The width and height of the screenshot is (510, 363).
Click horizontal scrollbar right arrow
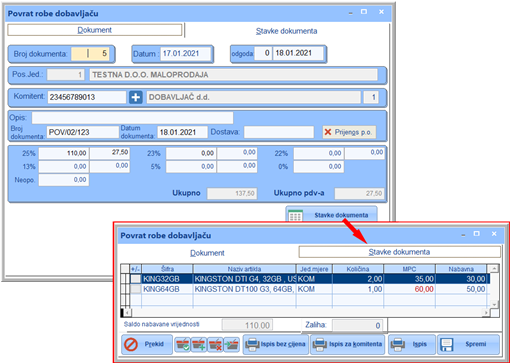[x=486, y=313]
